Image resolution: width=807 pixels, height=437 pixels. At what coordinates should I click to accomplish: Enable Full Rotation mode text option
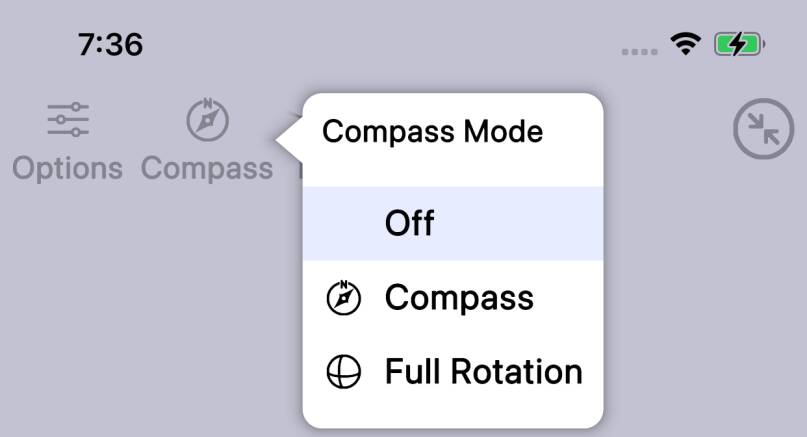pyautogui.click(x=483, y=372)
